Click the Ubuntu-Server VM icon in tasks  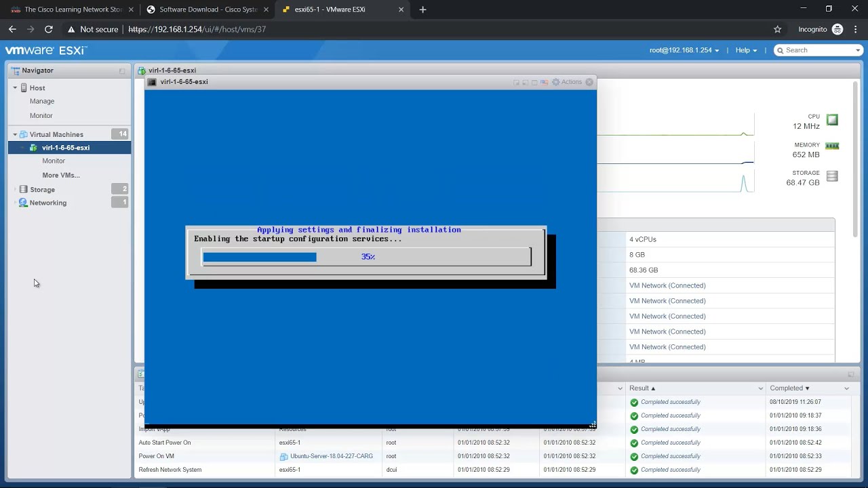pos(283,457)
